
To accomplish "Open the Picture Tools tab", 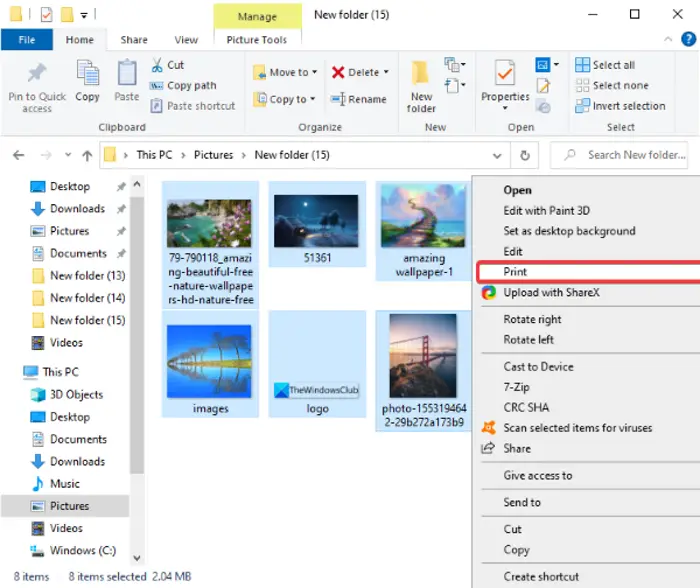I will pyautogui.click(x=257, y=40).
